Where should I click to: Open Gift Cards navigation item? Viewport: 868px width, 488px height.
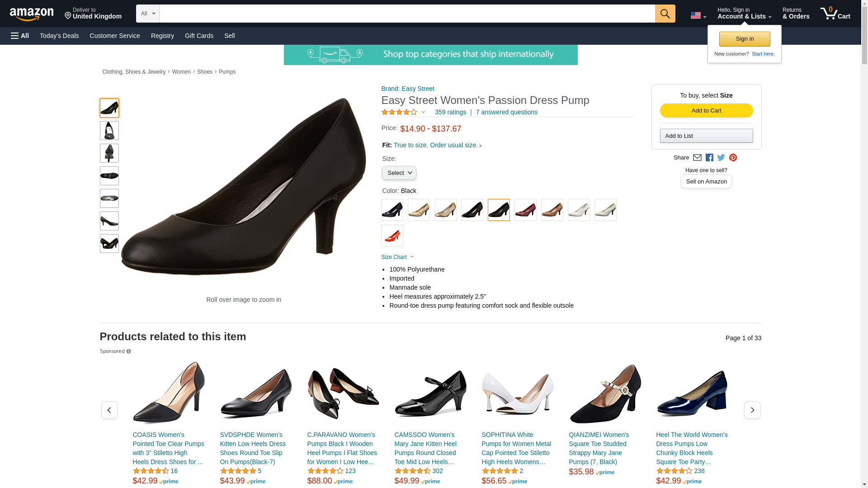click(199, 36)
